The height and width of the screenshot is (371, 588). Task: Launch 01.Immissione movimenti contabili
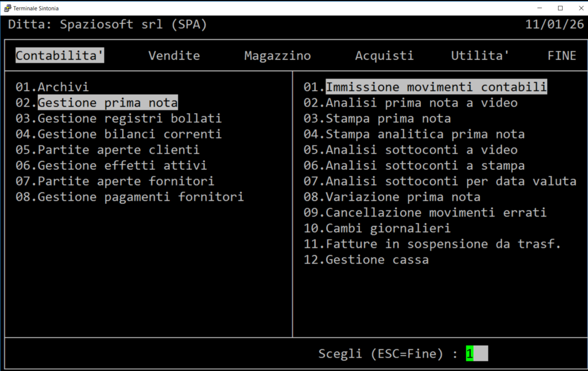click(x=425, y=87)
